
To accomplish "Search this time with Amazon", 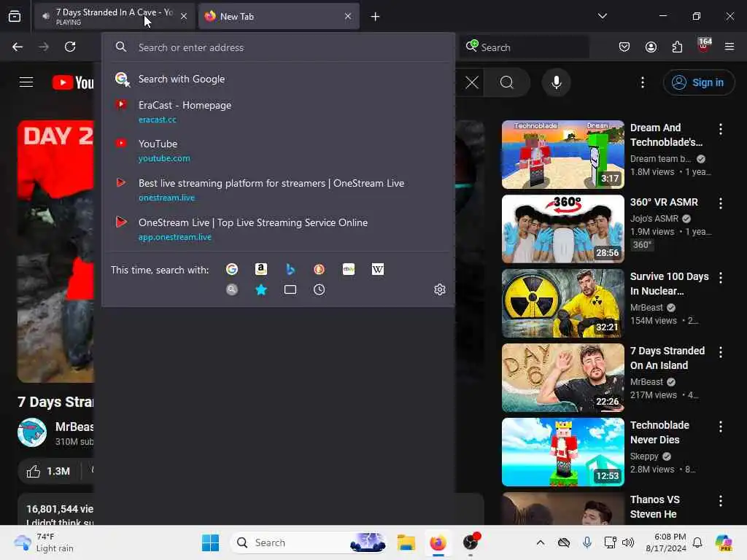I will click(x=260, y=270).
